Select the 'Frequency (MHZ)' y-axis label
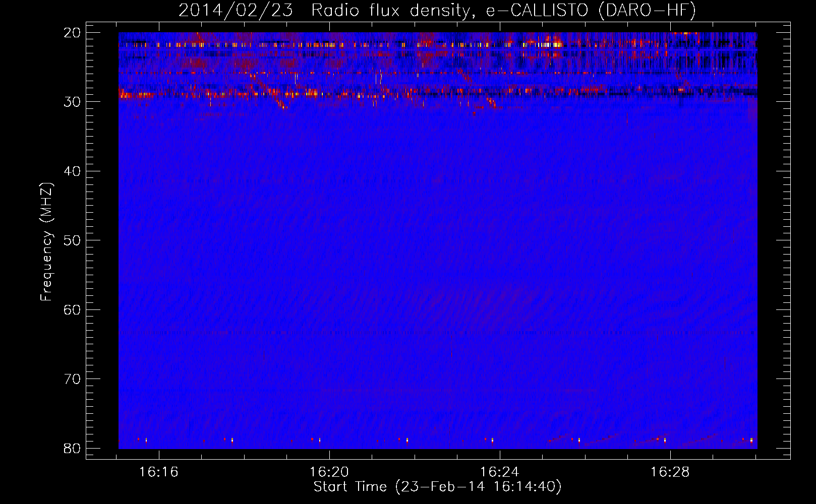816x504 pixels. point(46,242)
